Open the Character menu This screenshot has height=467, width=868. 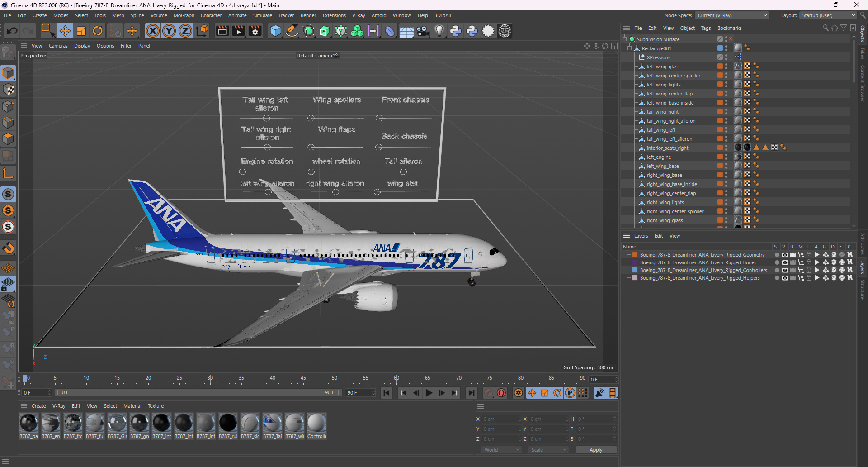[211, 15]
